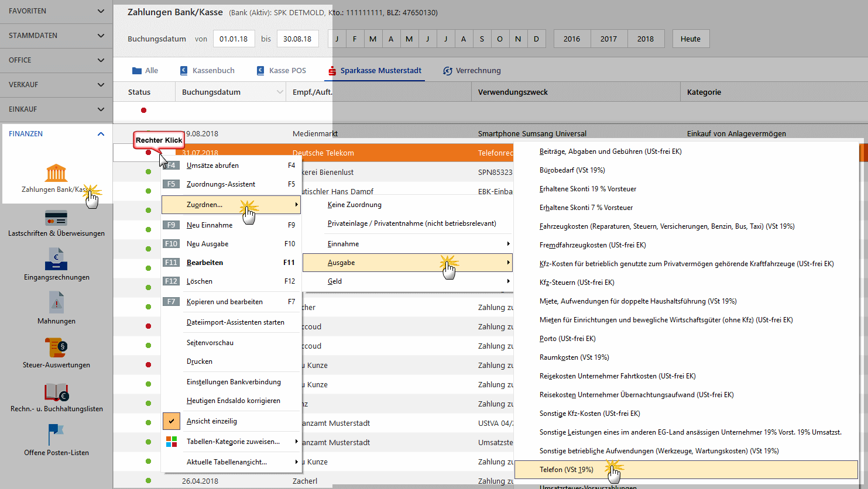This screenshot has width=868, height=489.
Task: Expand the FAVORITEN section
Action: click(x=101, y=11)
